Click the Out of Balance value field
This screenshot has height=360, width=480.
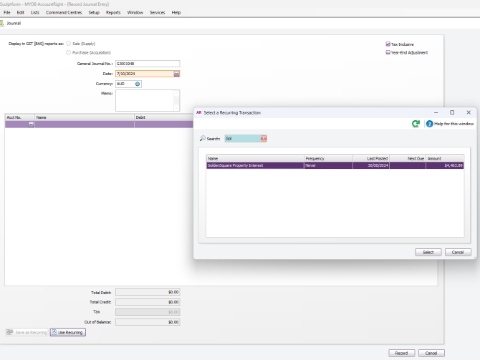(148, 322)
